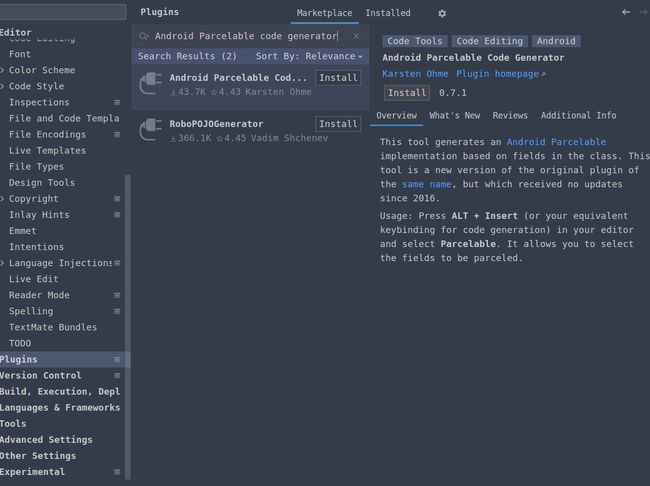Select Intentions in settings tree
Image resolution: width=650 pixels, height=486 pixels.
pyautogui.click(x=36, y=247)
